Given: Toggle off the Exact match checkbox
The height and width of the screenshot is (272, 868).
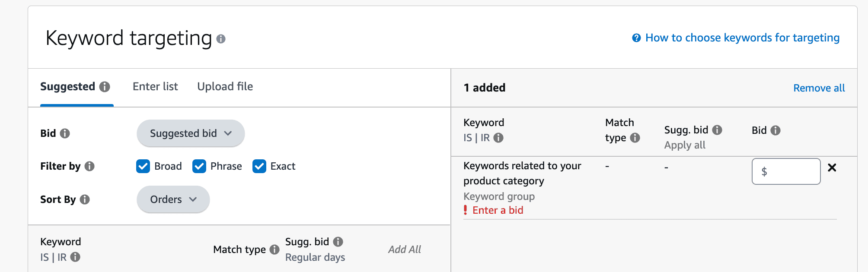Looking at the screenshot, I should [259, 166].
